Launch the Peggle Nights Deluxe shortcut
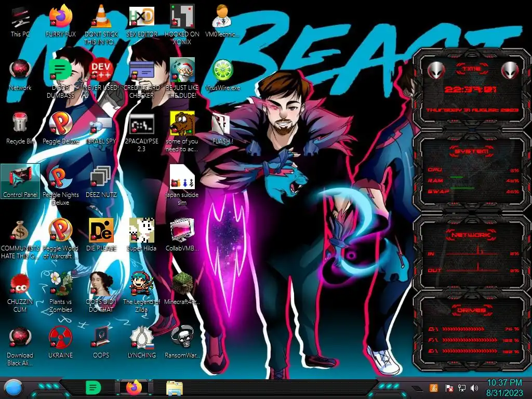Screen dimensions: 532x399 [x=61, y=185]
